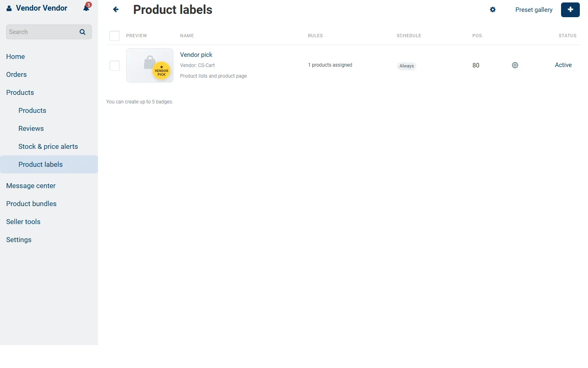Click the SCHEDULE column header

[x=409, y=36]
